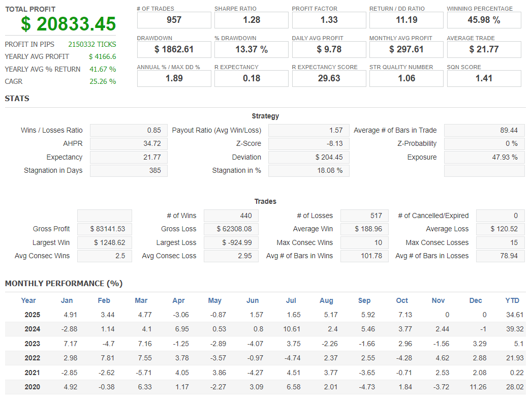Click the Year column header
Viewport: 532px width, 400px height.
28,300
